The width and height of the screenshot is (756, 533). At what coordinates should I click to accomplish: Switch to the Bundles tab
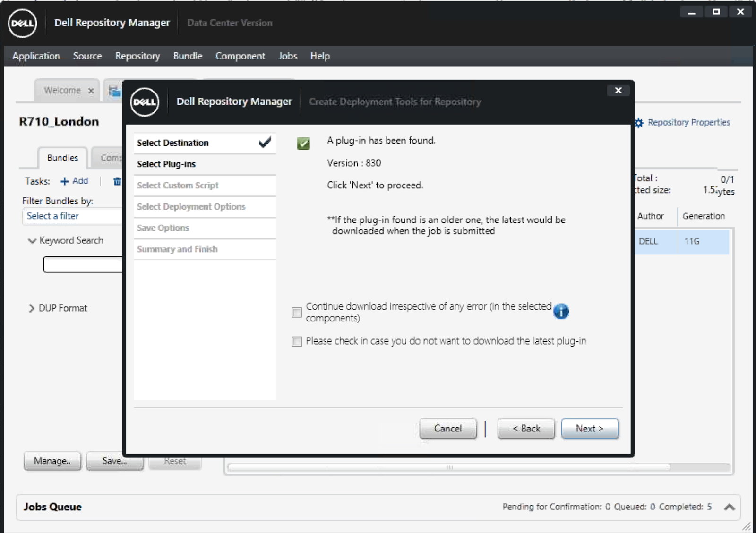click(62, 158)
